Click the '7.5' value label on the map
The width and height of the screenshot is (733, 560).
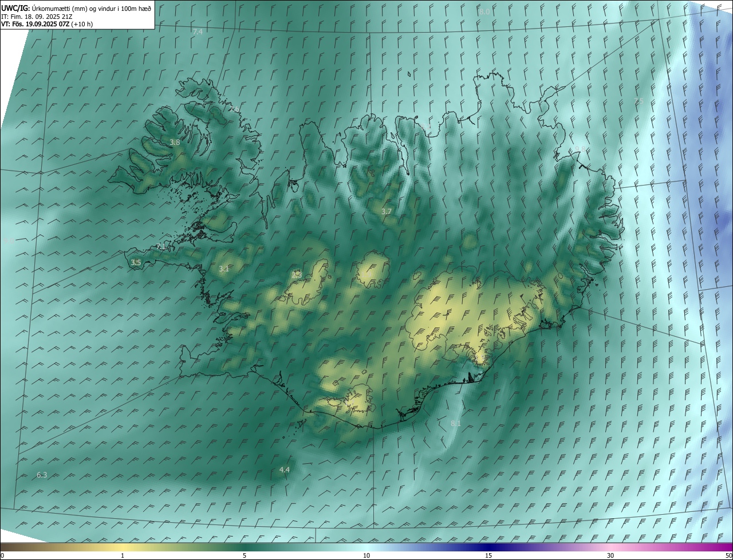coord(639,101)
